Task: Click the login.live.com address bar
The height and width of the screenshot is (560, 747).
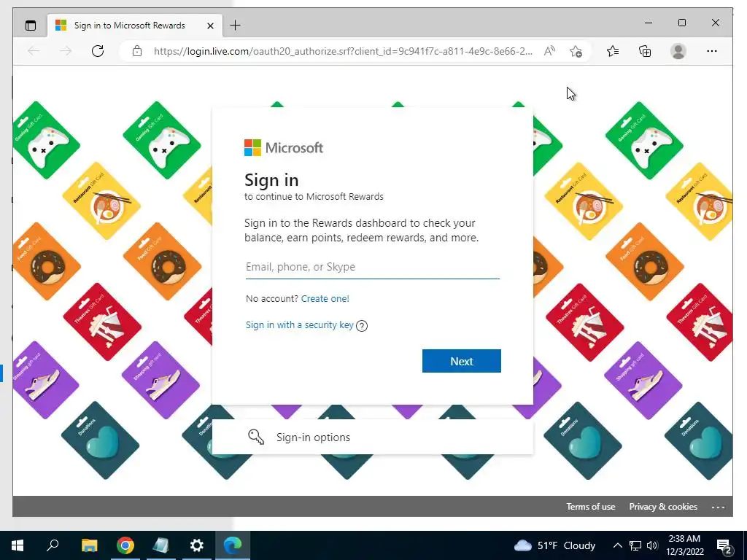Action: pyautogui.click(x=343, y=51)
